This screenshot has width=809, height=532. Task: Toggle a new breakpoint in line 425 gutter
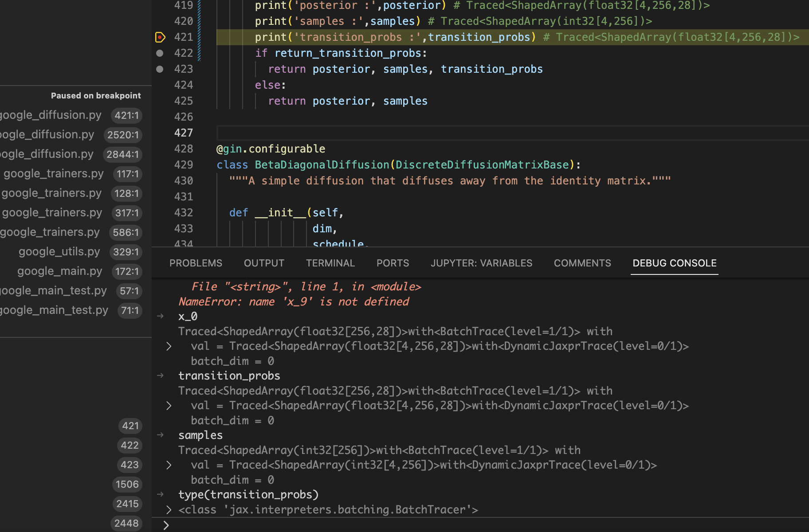tap(160, 101)
